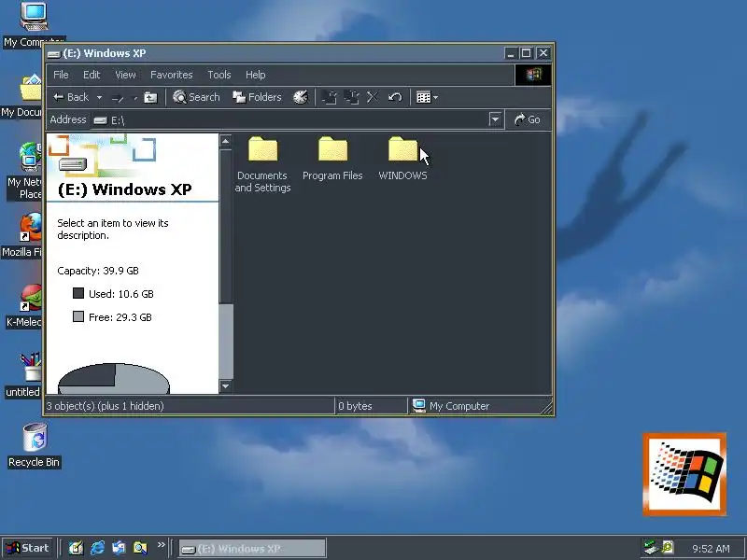Open My Computer desktop icon
The width and height of the screenshot is (747, 560).
point(34,24)
